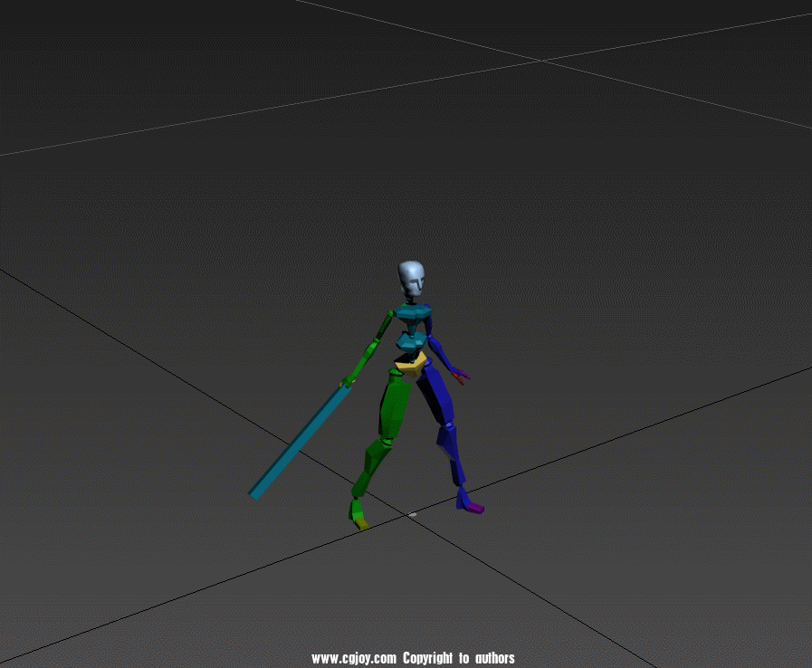Click the yellow-green toe of the green foot

361,522
